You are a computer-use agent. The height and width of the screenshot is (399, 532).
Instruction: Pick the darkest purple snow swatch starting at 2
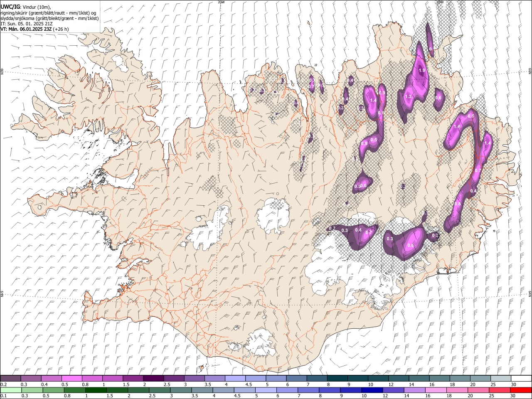pyautogui.click(x=153, y=378)
